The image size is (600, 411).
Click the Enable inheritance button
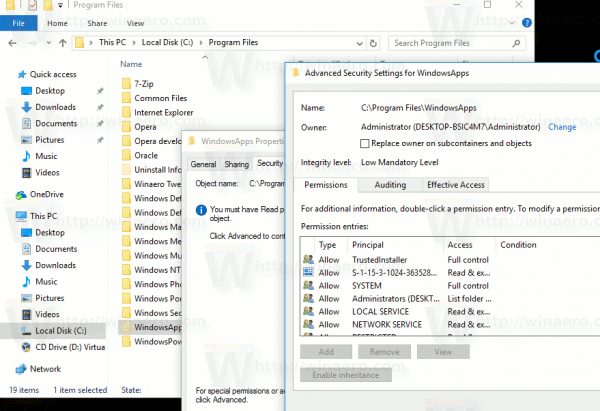[x=346, y=375]
